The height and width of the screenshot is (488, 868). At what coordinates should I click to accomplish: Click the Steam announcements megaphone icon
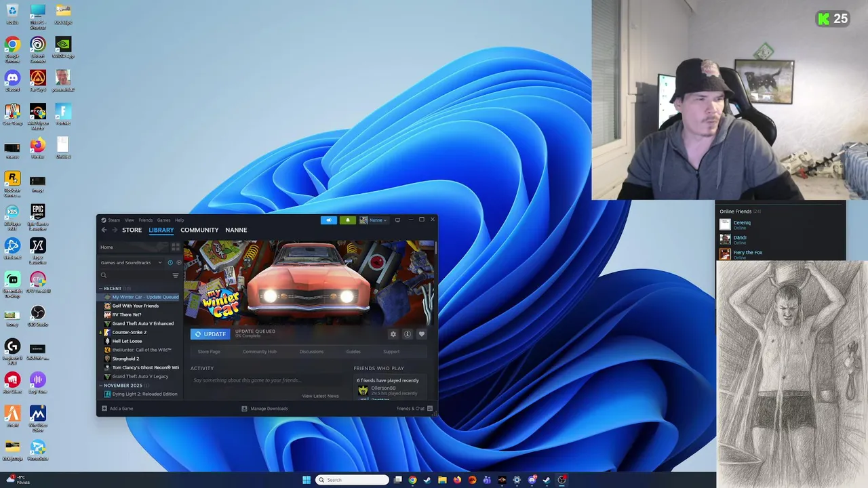click(x=329, y=220)
